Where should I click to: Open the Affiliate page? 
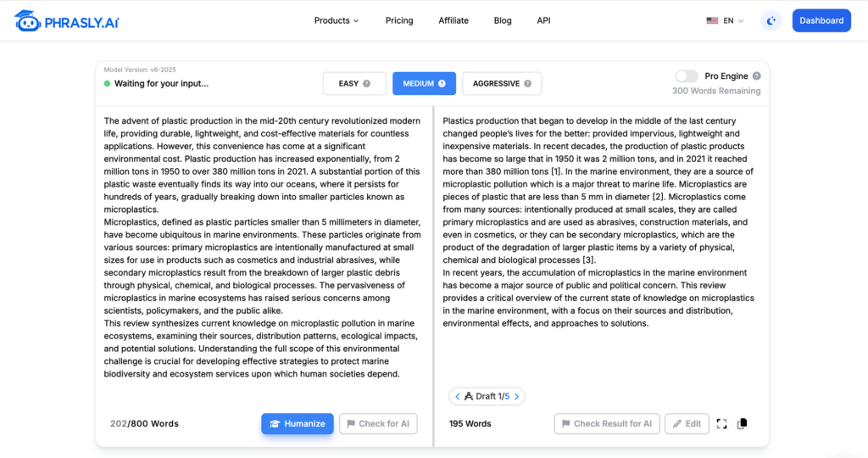click(x=453, y=20)
